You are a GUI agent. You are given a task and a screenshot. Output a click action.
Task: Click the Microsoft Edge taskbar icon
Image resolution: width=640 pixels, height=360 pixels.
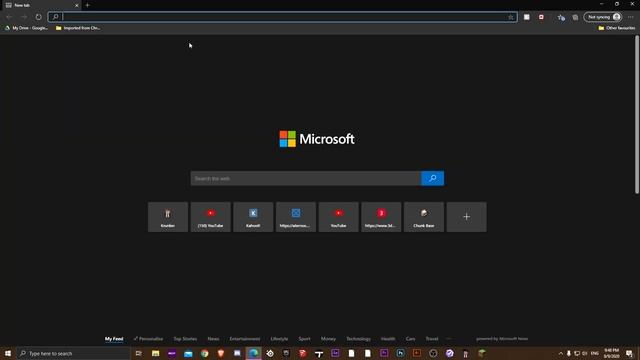(x=253, y=353)
